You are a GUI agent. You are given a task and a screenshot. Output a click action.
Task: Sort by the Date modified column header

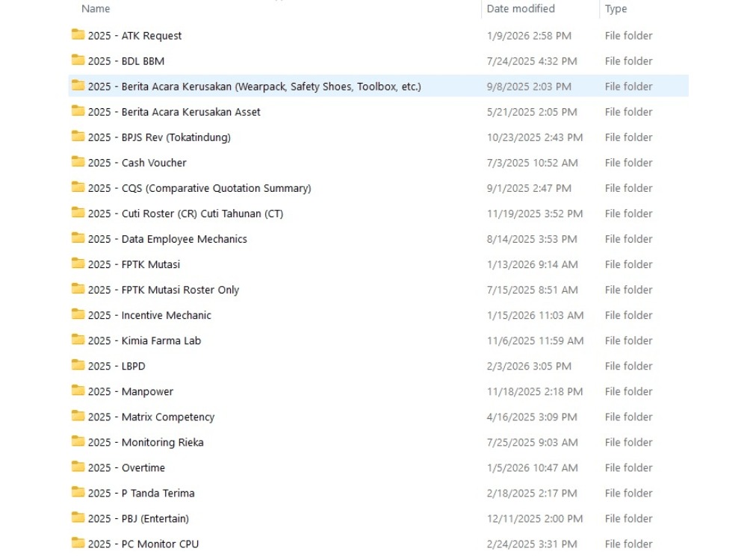(521, 8)
